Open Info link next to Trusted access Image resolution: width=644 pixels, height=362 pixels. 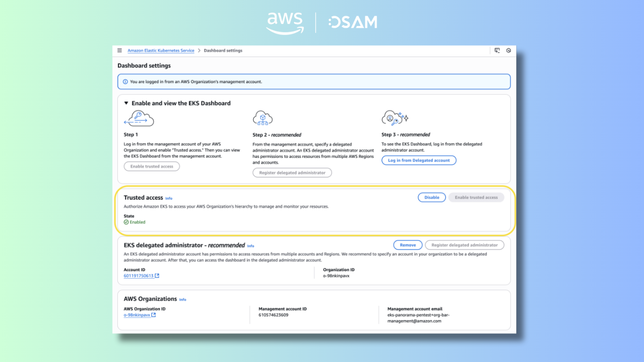169,198
